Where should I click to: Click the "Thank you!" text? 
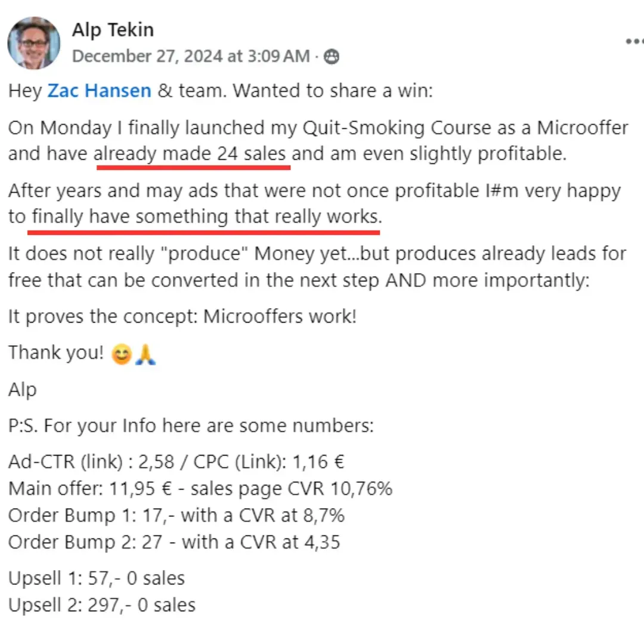click(x=56, y=352)
